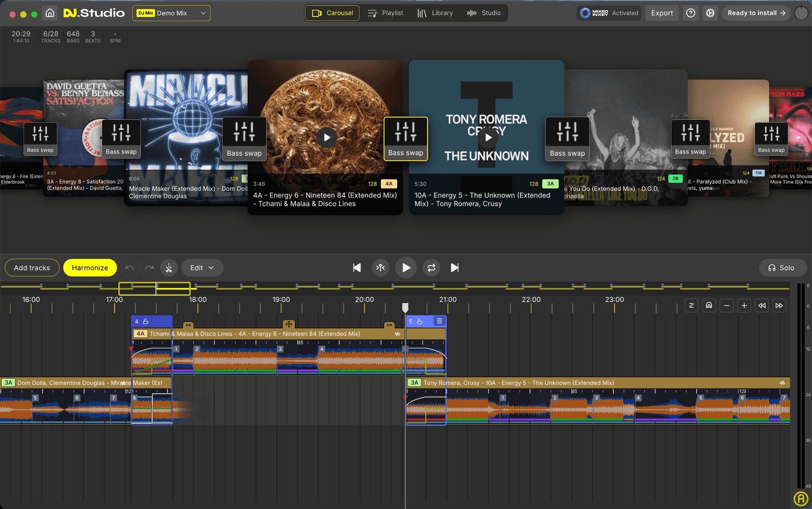Toggle snap magnet in the timeline toolbar
This screenshot has height=509, width=812.
click(x=709, y=305)
